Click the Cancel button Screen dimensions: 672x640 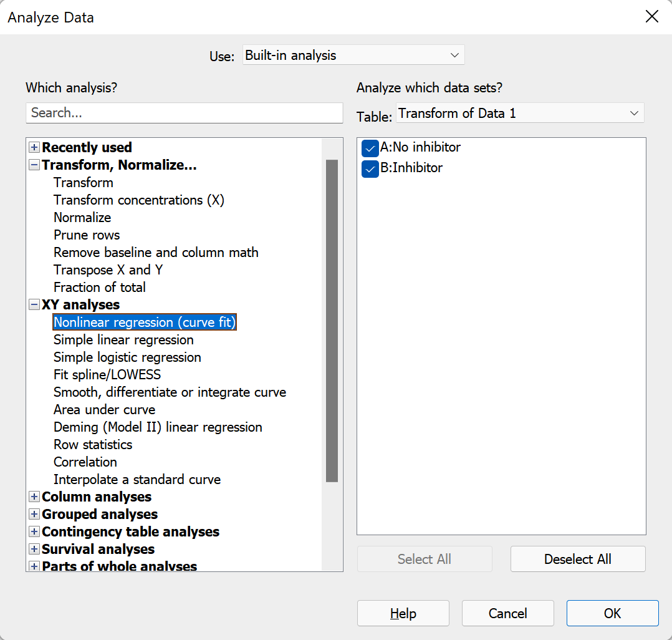click(508, 613)
